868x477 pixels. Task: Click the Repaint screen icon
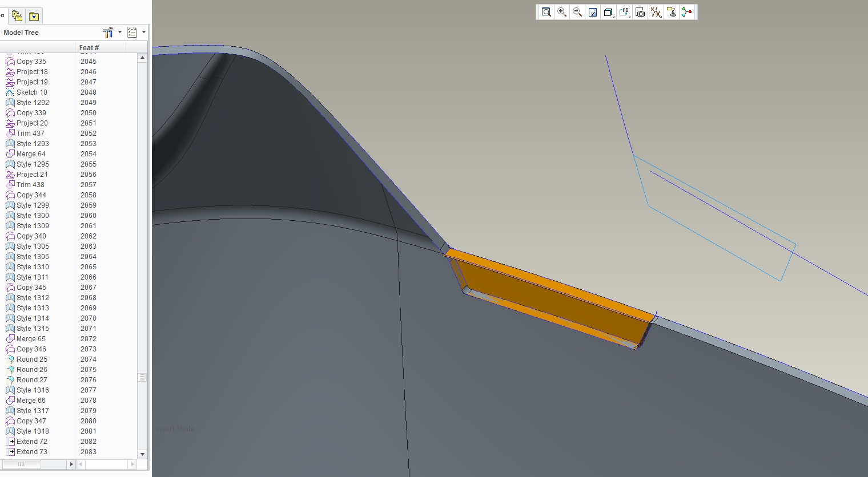click(x=593, y=12)
